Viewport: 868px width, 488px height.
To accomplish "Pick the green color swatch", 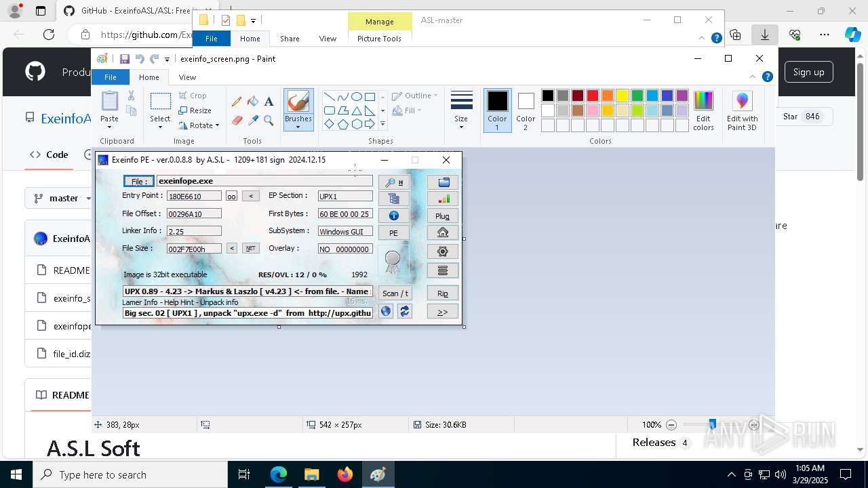I will (637, 96).
